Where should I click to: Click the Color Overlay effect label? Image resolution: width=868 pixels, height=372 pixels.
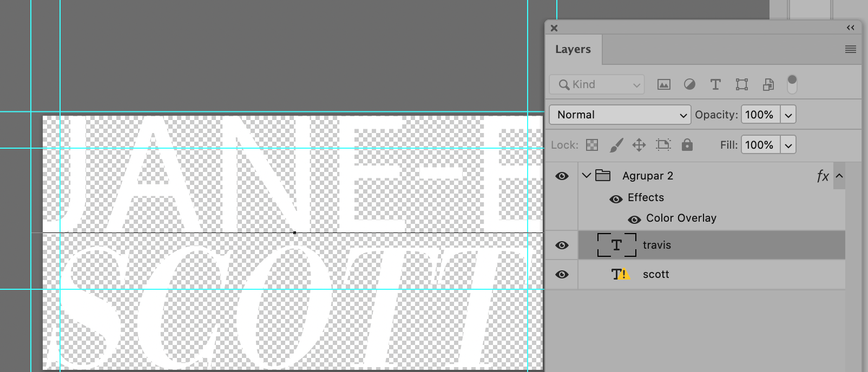(681, 218)
